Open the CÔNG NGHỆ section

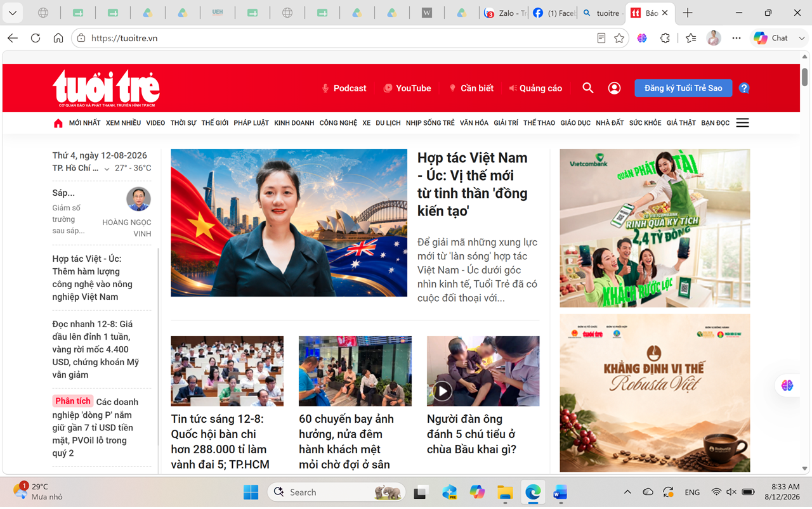pyautogui.click(x=338, y=123)
